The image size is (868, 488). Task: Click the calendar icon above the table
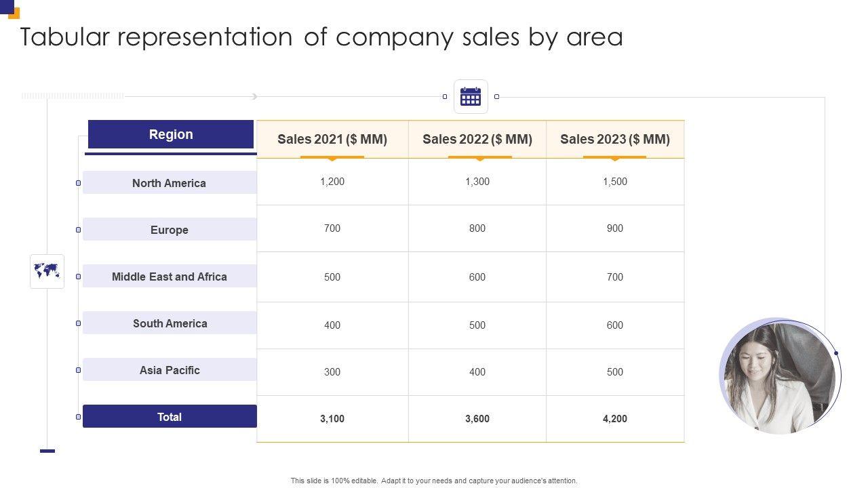pyautogui.click(x=471, y=97)
